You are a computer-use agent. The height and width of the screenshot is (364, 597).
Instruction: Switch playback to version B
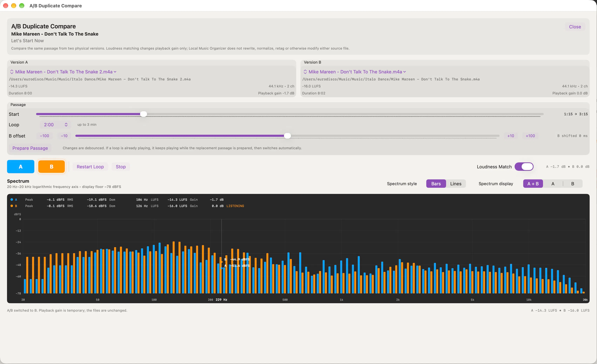(51, 167)
